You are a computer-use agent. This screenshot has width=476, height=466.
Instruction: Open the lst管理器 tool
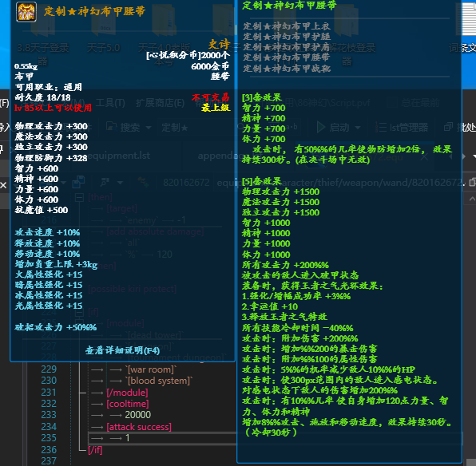[401, 128]
